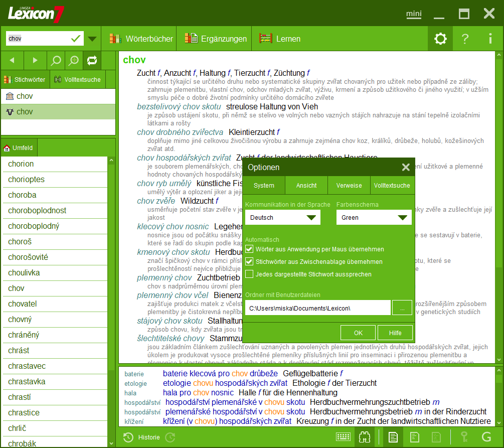Open the Lernen menu
The width and height of the screenshot is (504, 448).
click(280, 39)
